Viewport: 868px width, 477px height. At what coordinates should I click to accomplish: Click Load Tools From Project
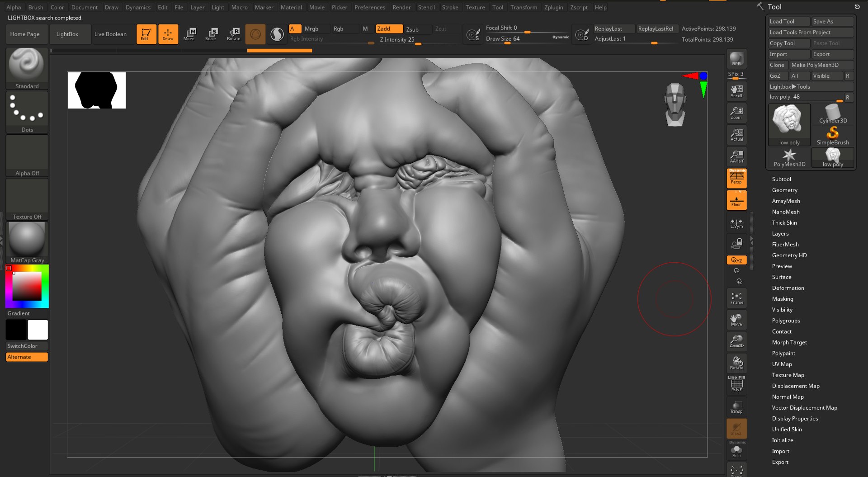pos(811,33)
